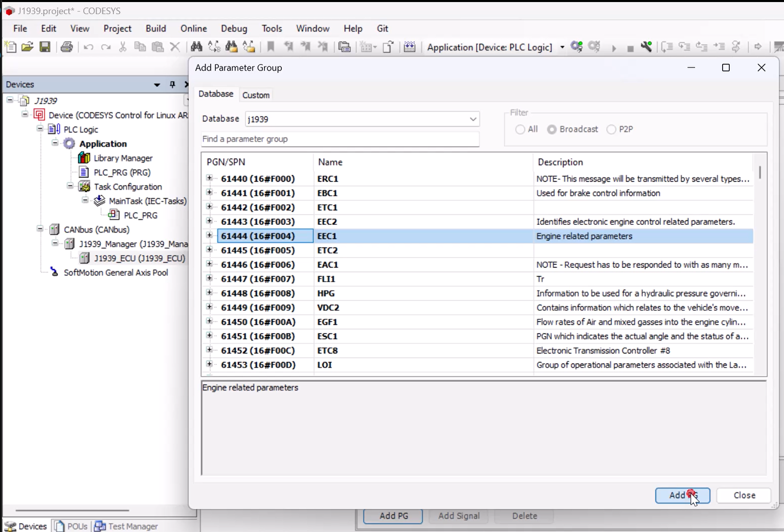This screenshot has height=532, width=784.
Task: Click the Devices panel horizontal scrollbar
Action: click(72, 510)
